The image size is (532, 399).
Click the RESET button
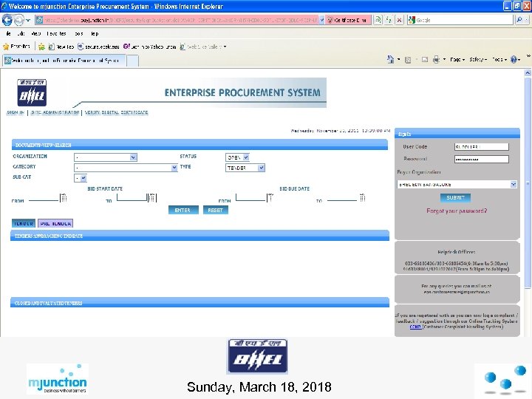point(216,210)
